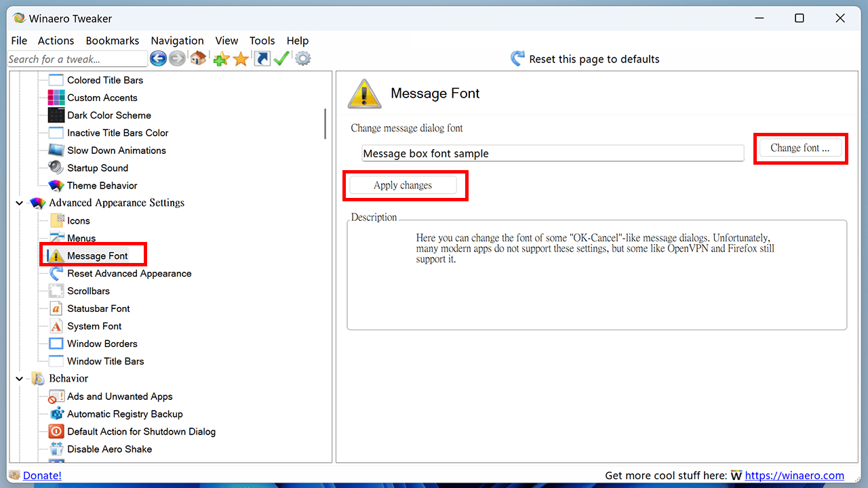This screenshot has height=488, width=868.
Task: Open settings with the gear icon
Action: (x=303, y=59)
